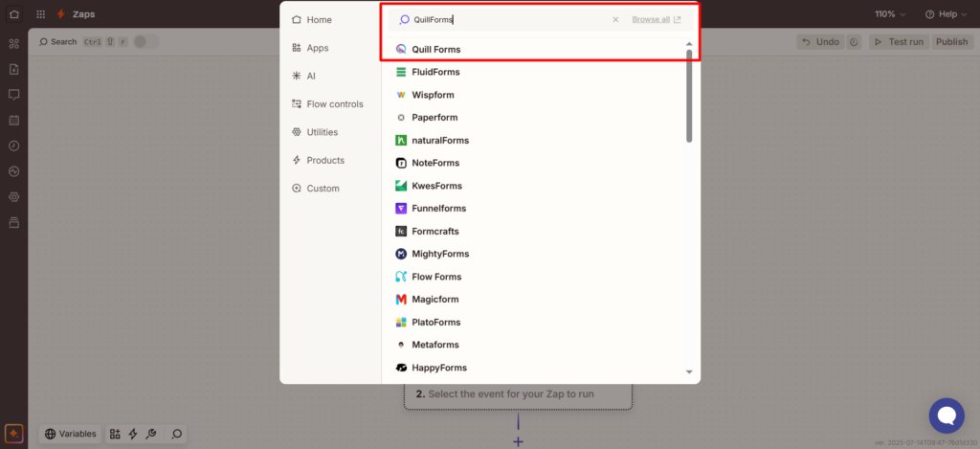Open the AI sparkle Copilot button

tap(13, 434)
